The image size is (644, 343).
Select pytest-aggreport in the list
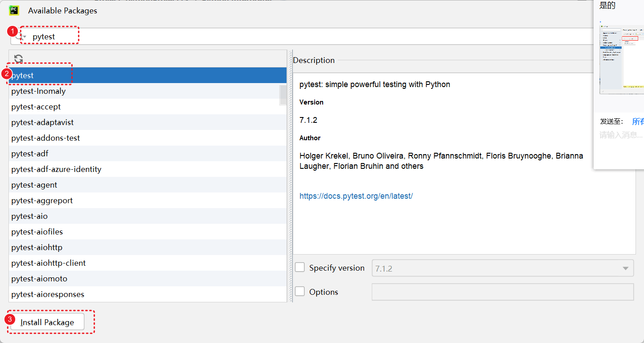147,201
